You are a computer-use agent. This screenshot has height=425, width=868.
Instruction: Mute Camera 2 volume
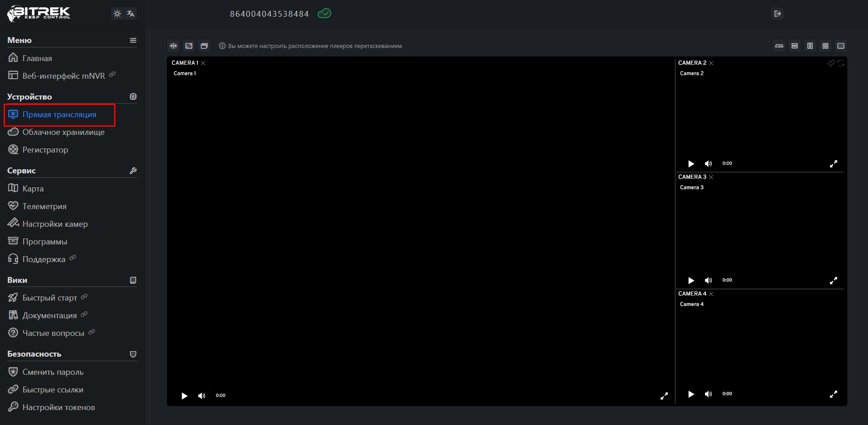pyautogui.click(x=709, y=163)
